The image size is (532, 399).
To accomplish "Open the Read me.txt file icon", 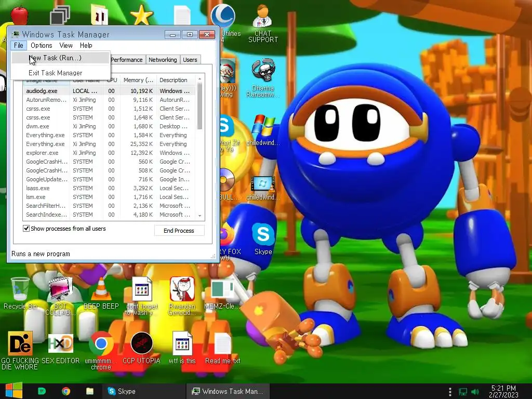I will click(x=222, y=349).
